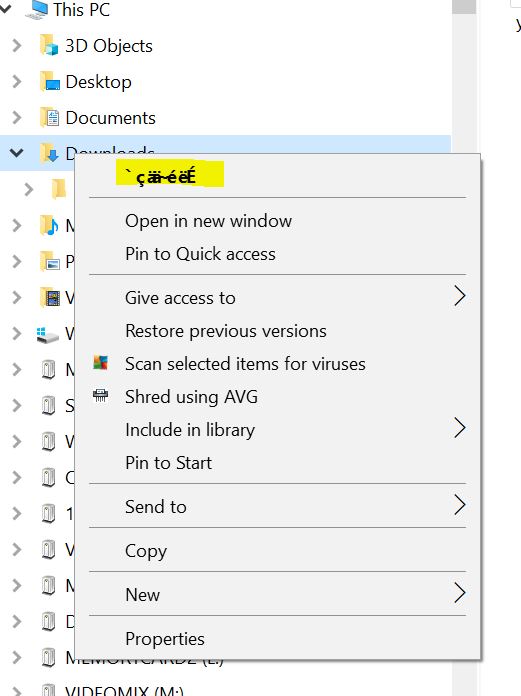Image resolution: width=521 pixels, height=696 pixels.
Task: Click the Downloads folder icon
Action: 49,154
